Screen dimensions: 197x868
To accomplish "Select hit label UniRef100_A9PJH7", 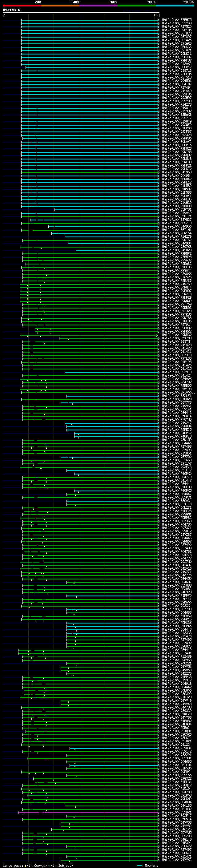I will click(177, 57).
